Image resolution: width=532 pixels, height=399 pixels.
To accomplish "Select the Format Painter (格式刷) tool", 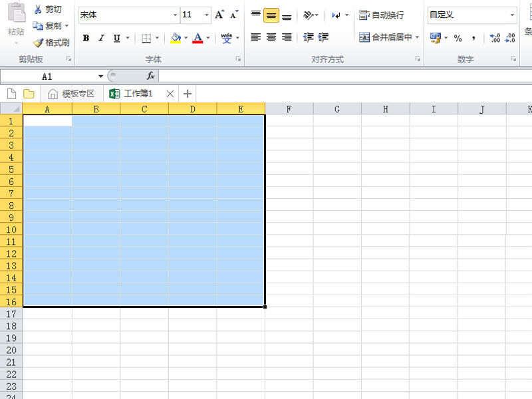I will 51,43.
